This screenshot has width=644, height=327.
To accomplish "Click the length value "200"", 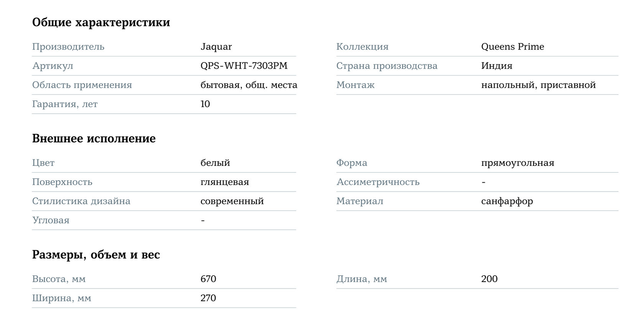I will click(489, 279).
